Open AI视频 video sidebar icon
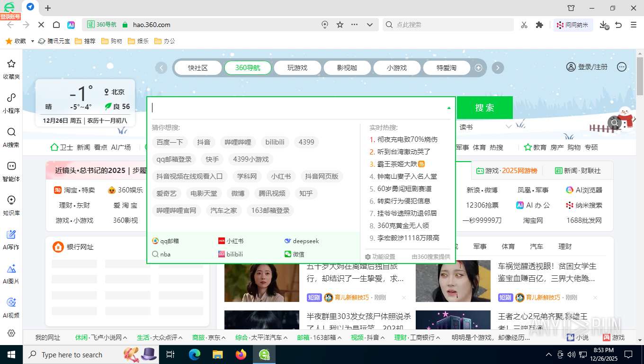644x364 pixels. tap(11, 308)
